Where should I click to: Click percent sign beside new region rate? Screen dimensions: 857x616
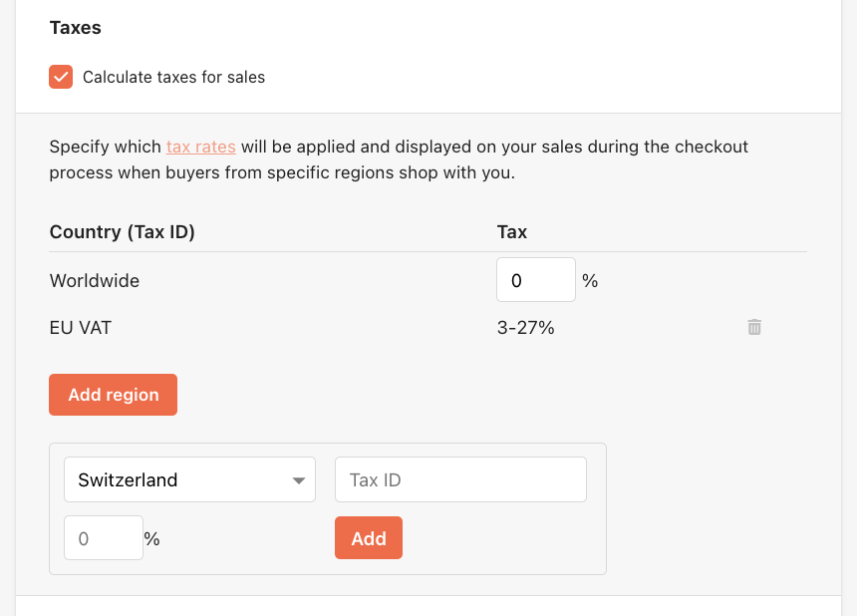pos(151,539)
